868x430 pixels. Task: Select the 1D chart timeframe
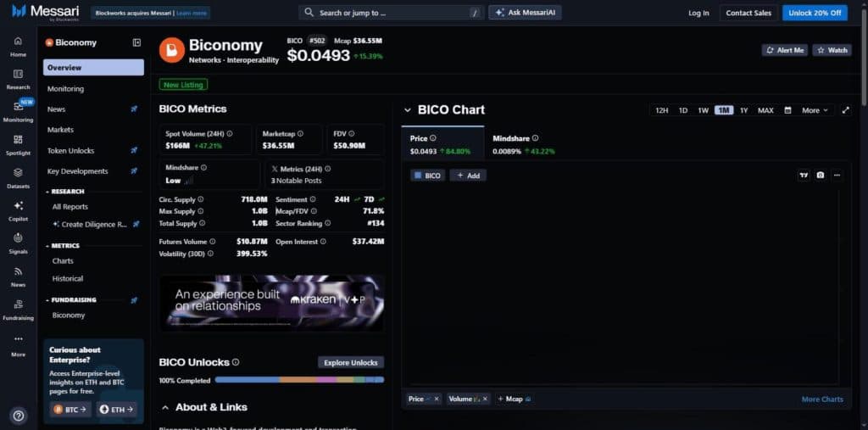[683, 110]
